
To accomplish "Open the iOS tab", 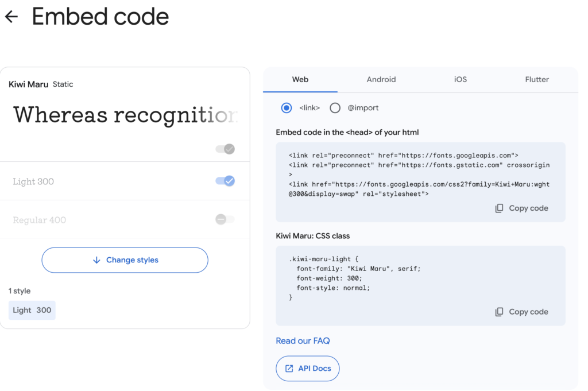I will coord(461,80).
